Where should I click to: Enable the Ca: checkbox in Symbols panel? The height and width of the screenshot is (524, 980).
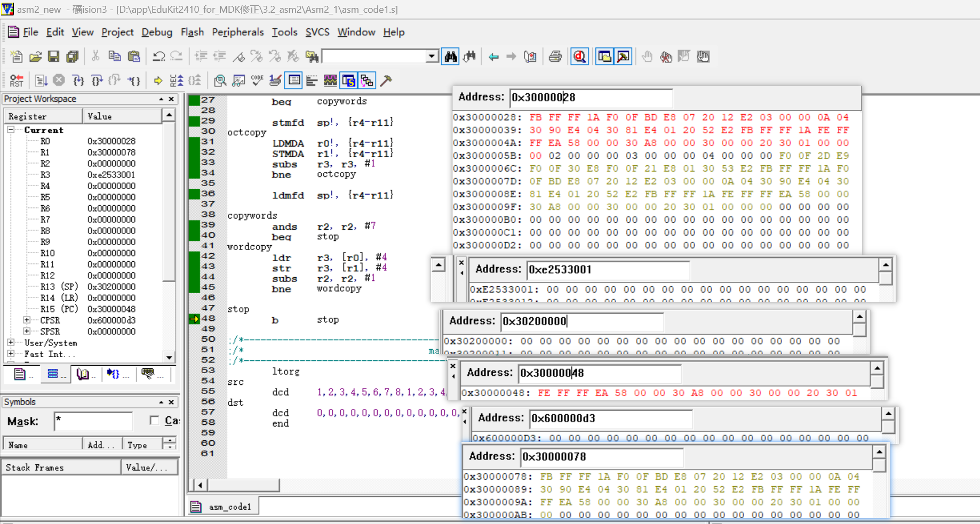pyautogui.click(x=155, y=421)
